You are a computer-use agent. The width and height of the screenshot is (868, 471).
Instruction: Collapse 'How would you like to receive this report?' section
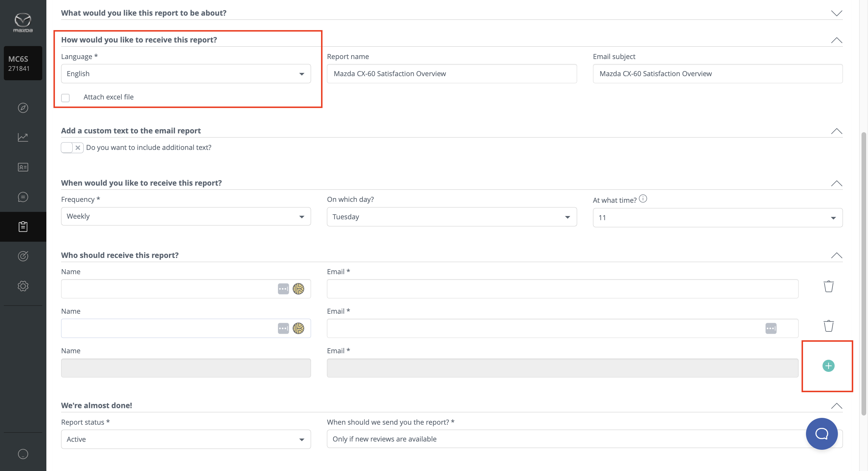[836, 40]
